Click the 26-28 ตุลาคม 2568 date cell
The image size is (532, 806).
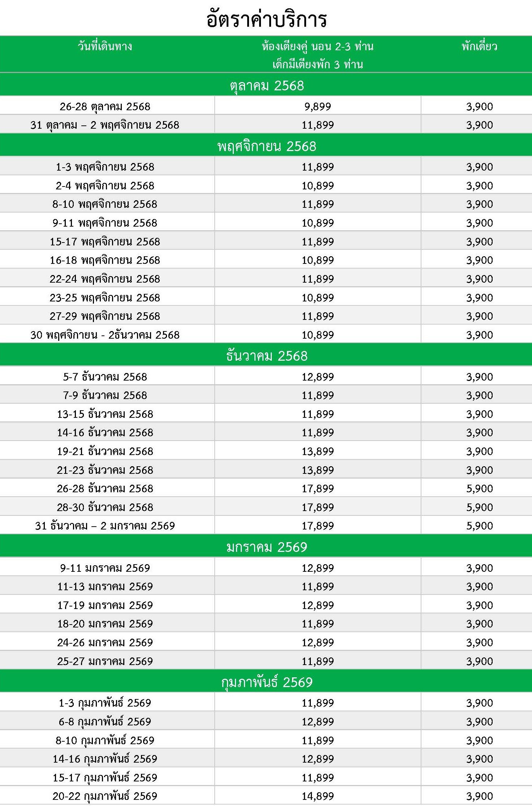pyautogui.click(x=105, y=107)
